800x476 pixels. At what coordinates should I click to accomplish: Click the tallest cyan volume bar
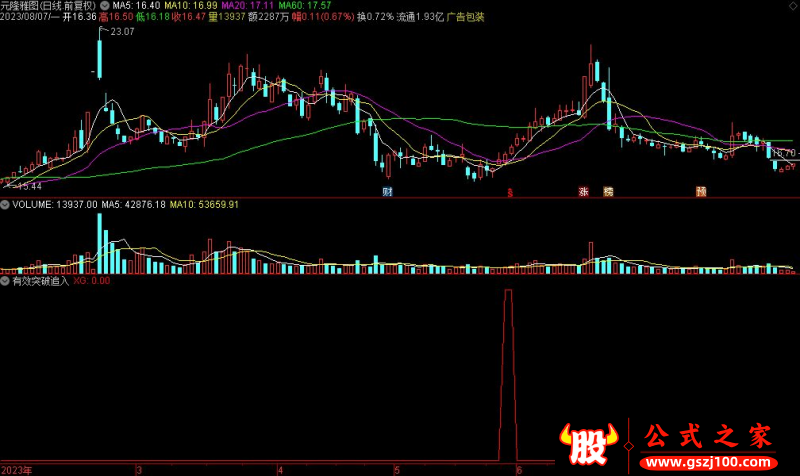pyautogui.click(x=99, y=244)
